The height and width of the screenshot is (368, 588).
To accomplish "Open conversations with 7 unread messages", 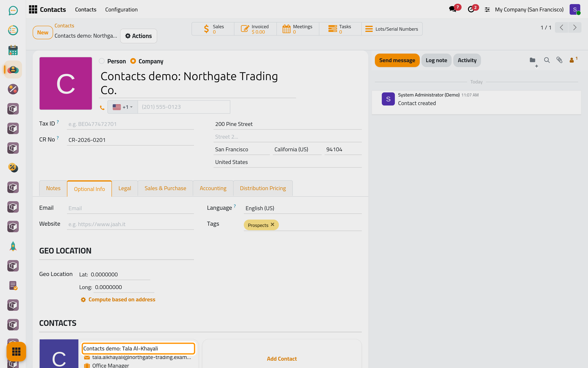I will (x=454, y=9).
